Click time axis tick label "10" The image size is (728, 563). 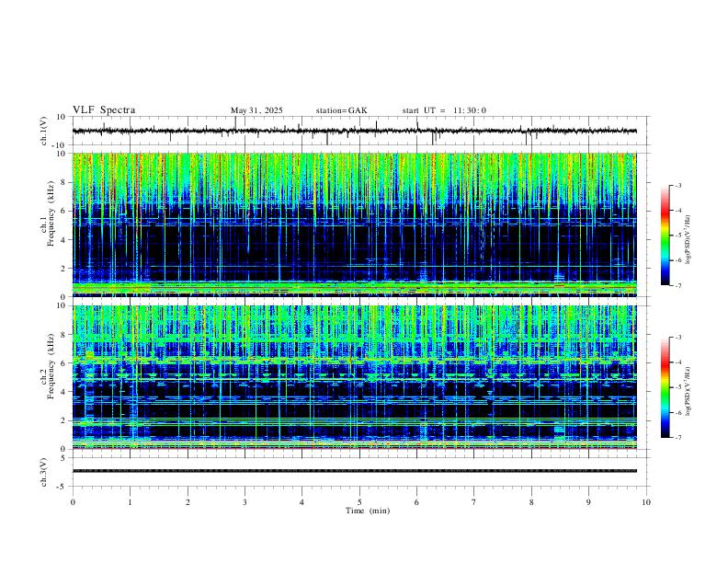coord(646,502)
